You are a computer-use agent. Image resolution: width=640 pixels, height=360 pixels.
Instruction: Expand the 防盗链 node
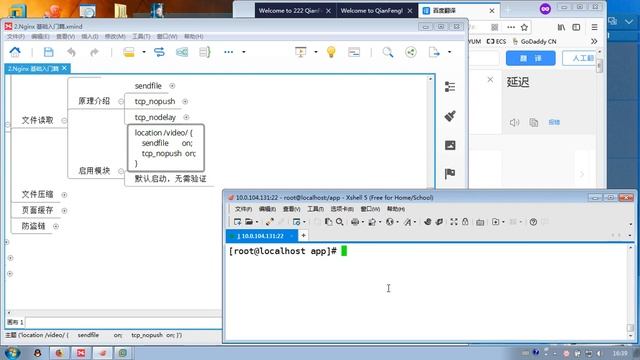point(56,226)
